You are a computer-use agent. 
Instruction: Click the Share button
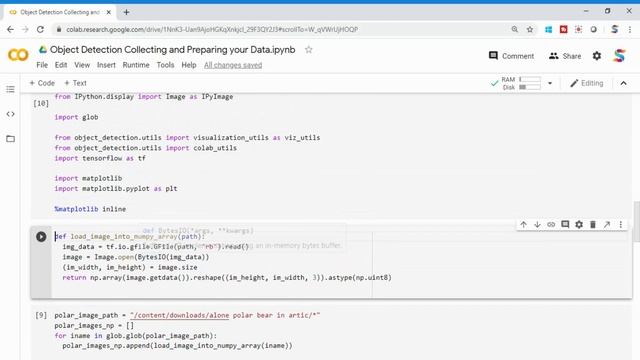coord(565,56)
